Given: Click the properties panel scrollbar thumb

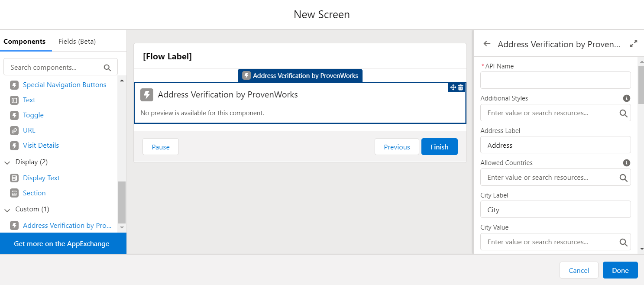Looking at the screenshot, I should (x=641, y=85).
